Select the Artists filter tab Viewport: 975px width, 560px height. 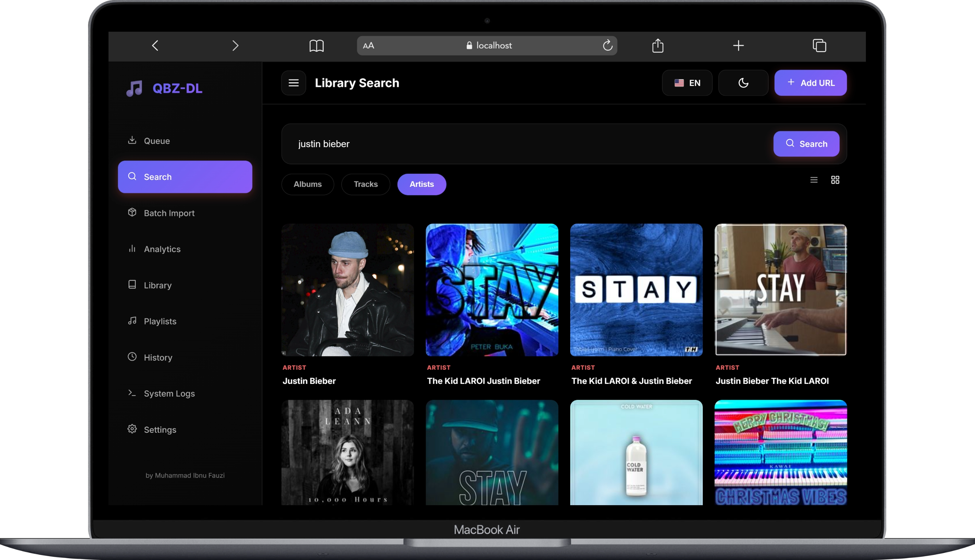pyautogui.click(x=421, y=184)
